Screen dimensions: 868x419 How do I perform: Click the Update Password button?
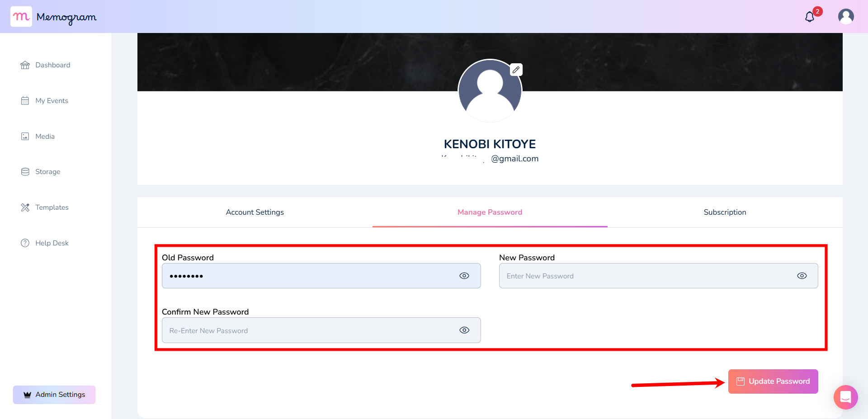(773, 381)
